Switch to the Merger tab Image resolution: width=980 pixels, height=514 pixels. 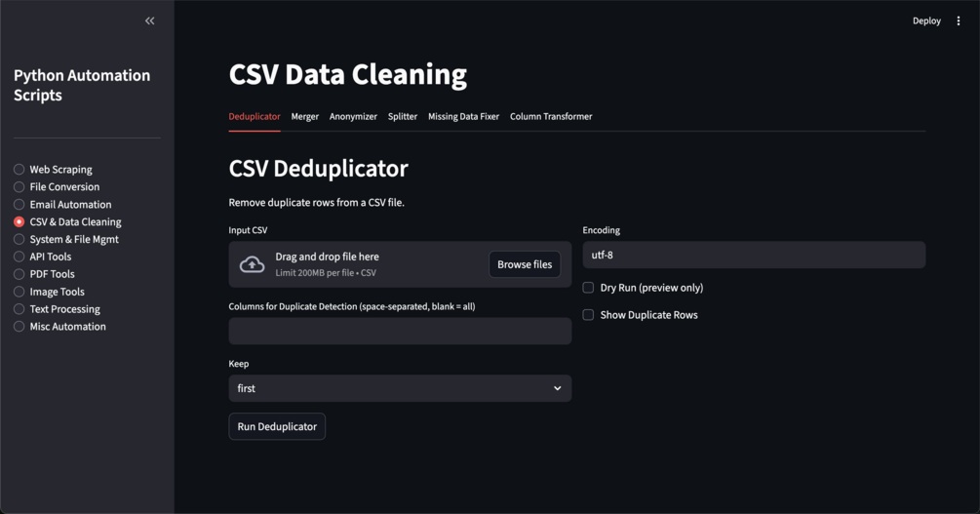click(305, 116)
